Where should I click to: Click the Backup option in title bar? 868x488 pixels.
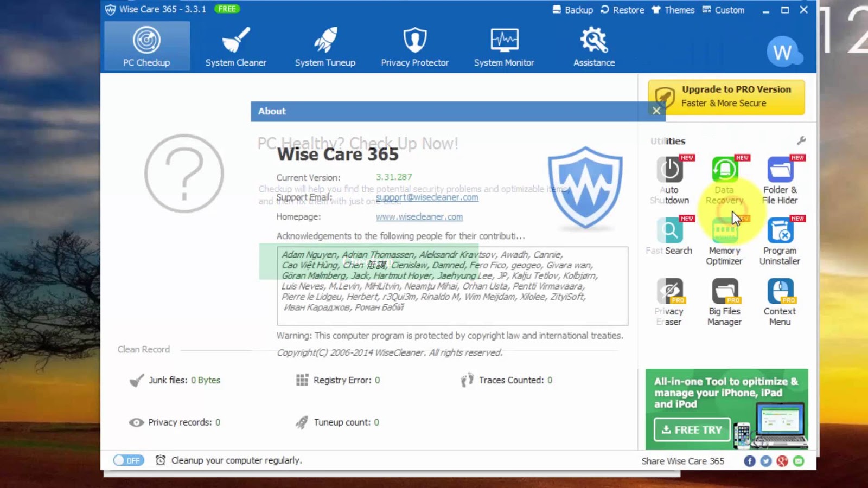[x=572, y=10]
